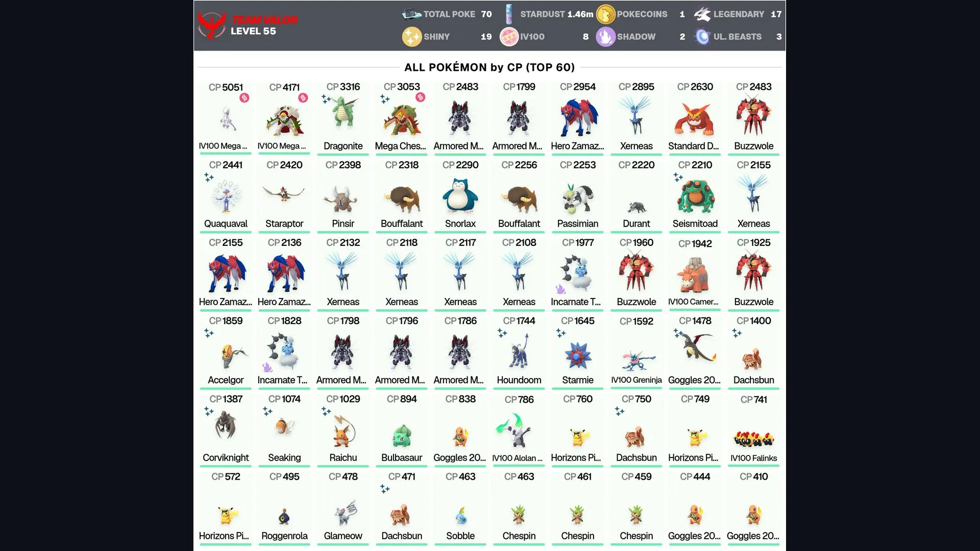Click the 'ALL POKÉMON by CP (TOP 60)' heading

point(489,67)
